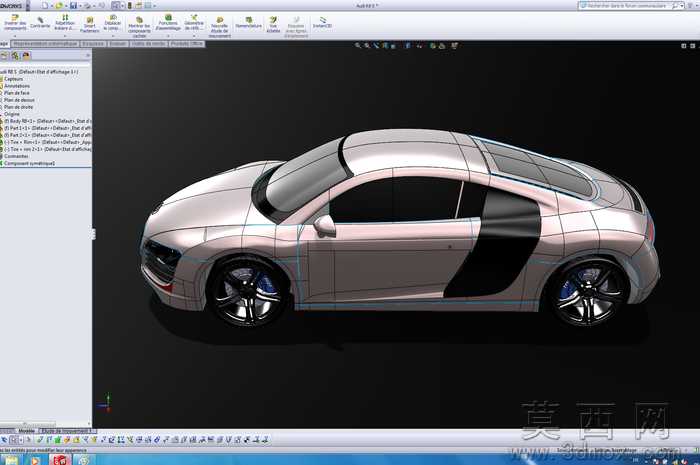
Task: Select the Part 1<1> component
Action: pyautogui.click(x=47, y=128)
